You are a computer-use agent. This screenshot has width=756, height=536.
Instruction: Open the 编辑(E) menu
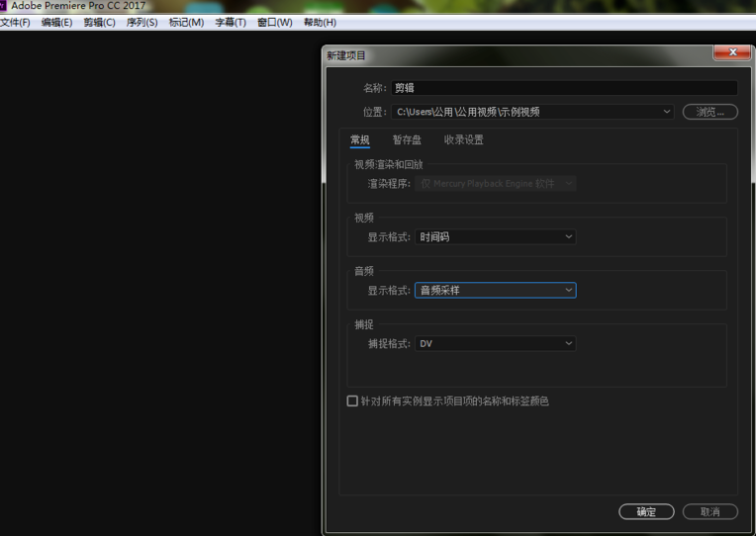(x=56, y=23)
